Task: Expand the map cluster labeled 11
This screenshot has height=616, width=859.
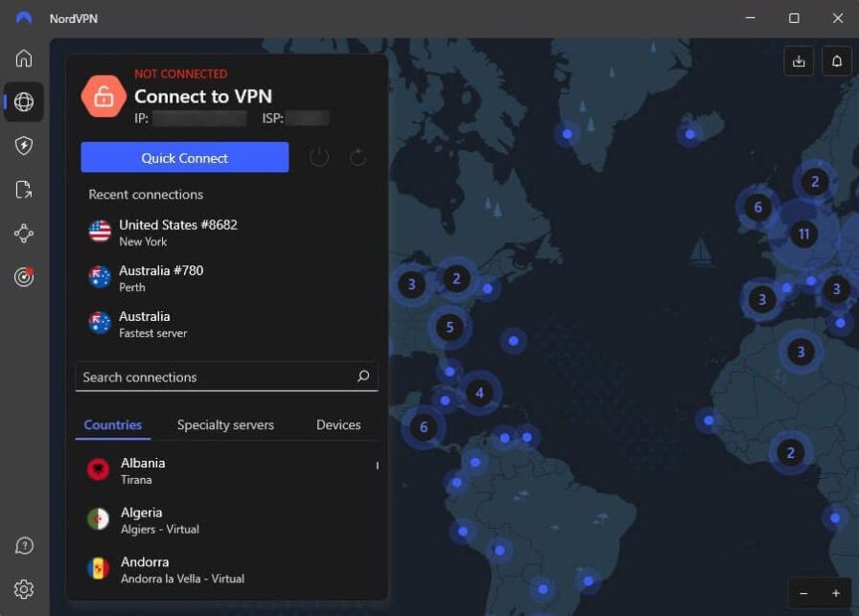Action: coord(803,234)
